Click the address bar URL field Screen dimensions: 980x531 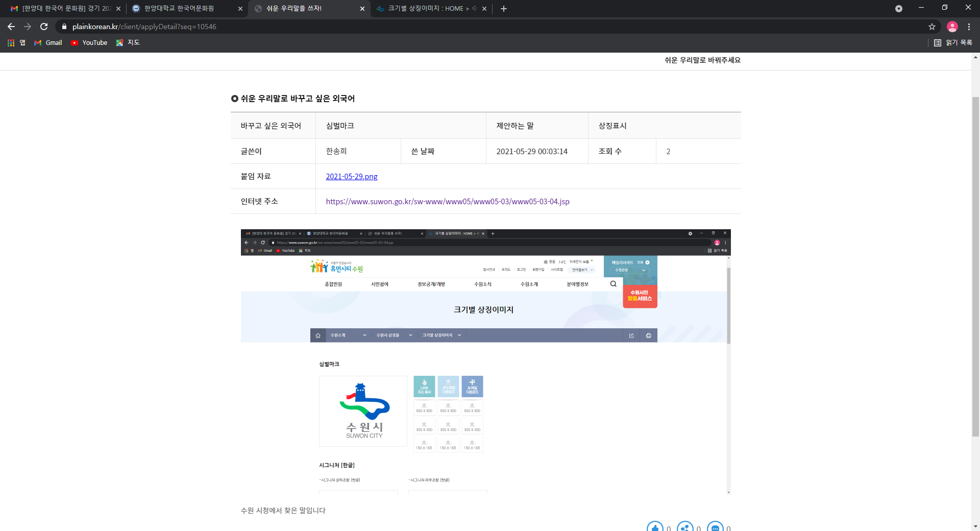[x=459, y=27]
